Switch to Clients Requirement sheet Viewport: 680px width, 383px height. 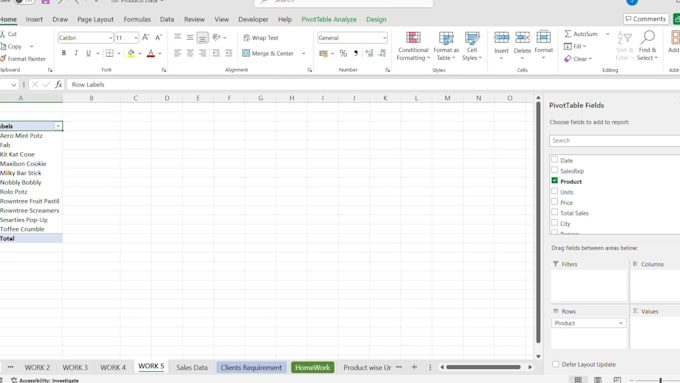[251, 367]
